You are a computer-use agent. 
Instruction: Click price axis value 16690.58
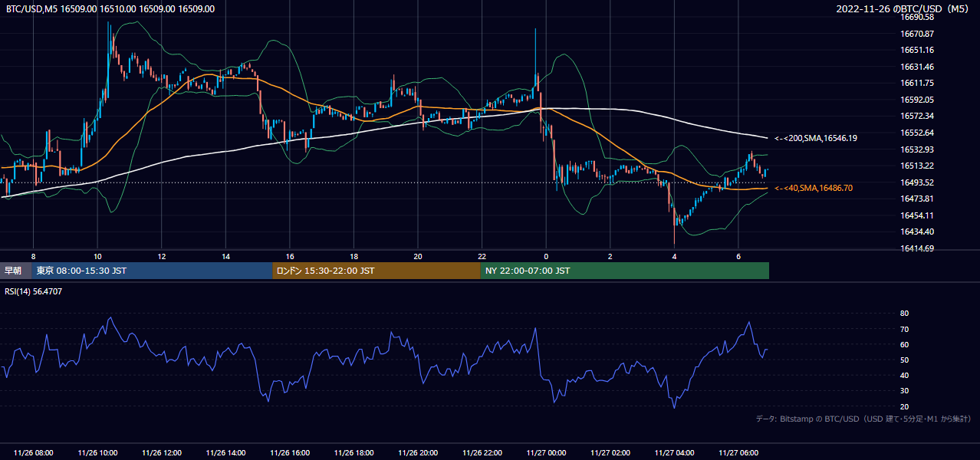[918, 17]
